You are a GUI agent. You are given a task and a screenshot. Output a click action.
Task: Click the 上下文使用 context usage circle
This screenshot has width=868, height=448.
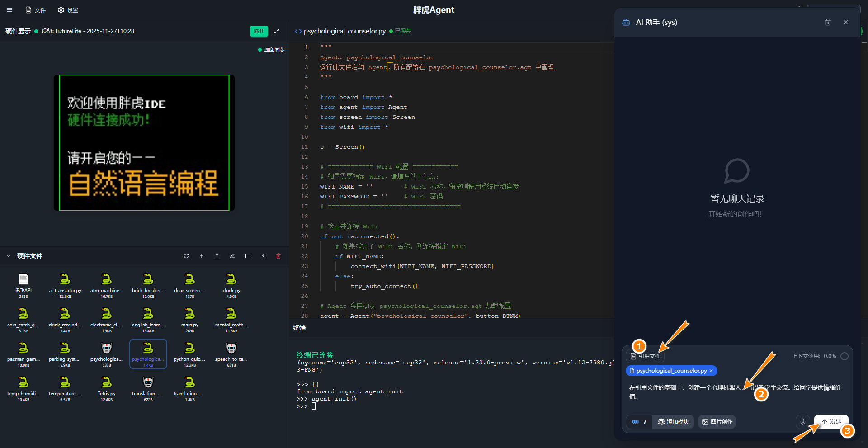[x=844, y=356]
